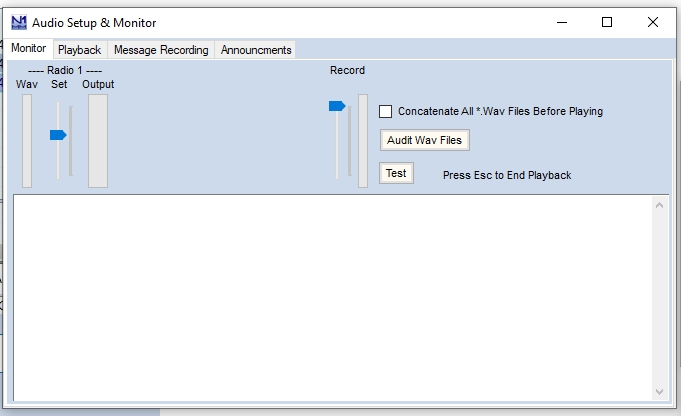
Task: Click the Radio 1 Output level meter
Action: pos(98,140)
